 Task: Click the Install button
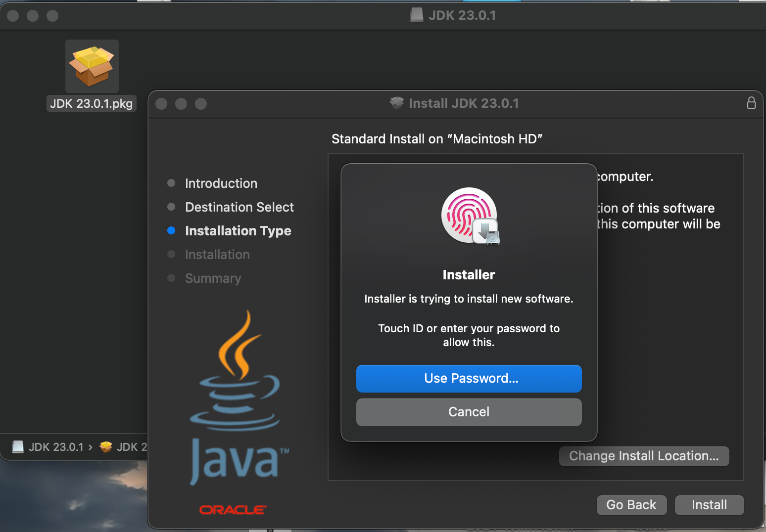709,505
